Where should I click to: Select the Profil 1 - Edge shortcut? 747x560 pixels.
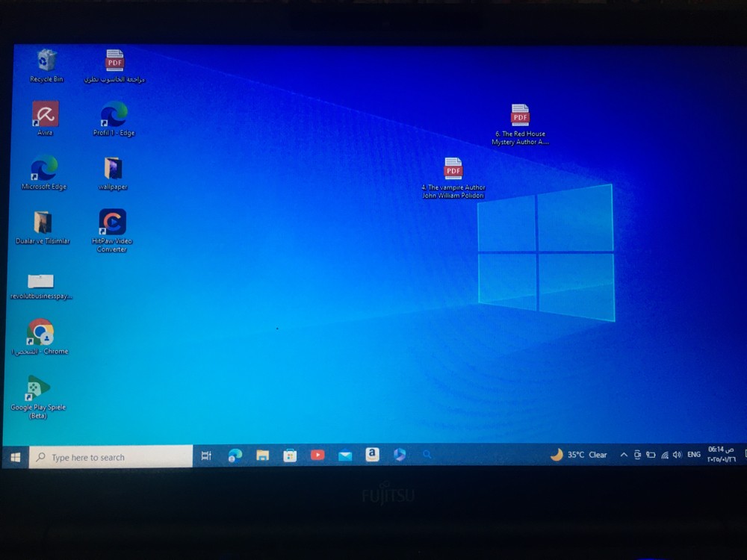point(114,119)
